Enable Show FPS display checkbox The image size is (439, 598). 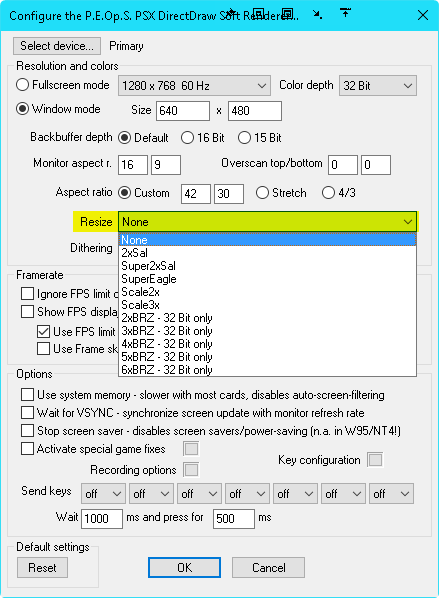(27, 312)
